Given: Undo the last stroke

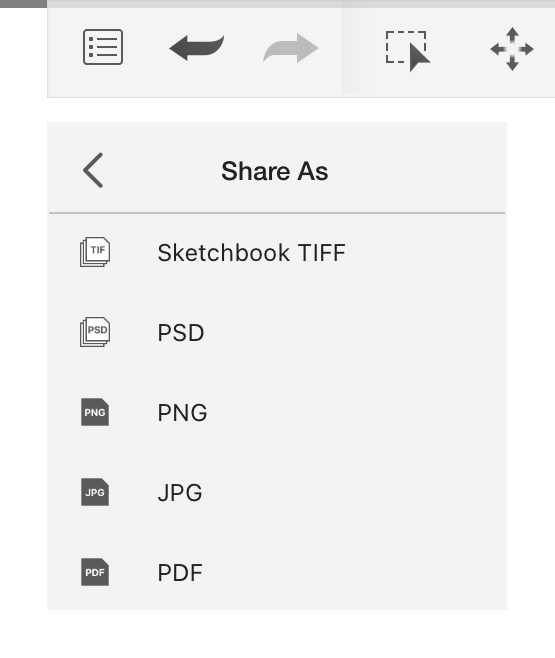Looking at the screenshot, I should pos(196,48).
